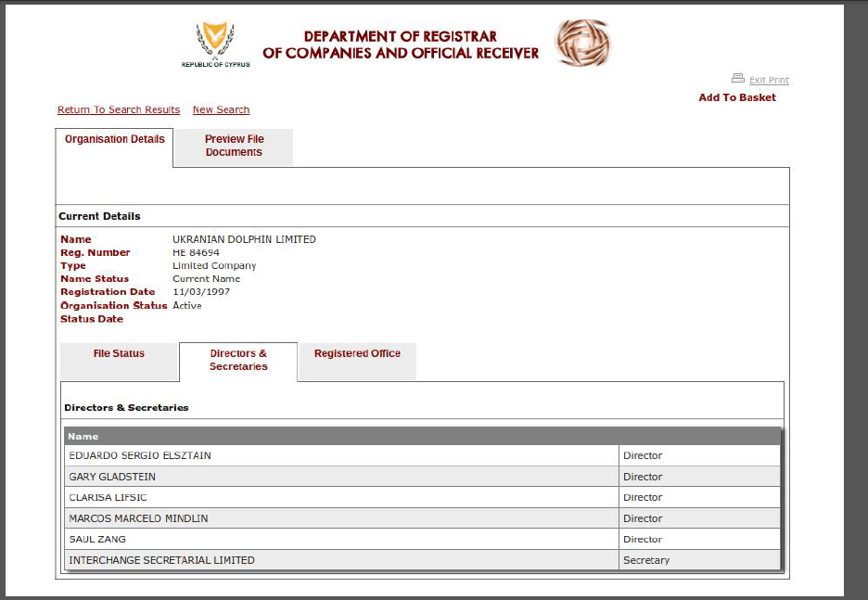Open the Preview File Documents tab

pyautogui.click(x=234, y=147)
